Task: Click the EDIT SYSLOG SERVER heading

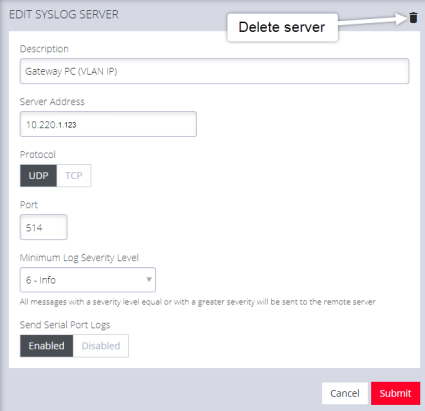Action: (x=64, y=15)
